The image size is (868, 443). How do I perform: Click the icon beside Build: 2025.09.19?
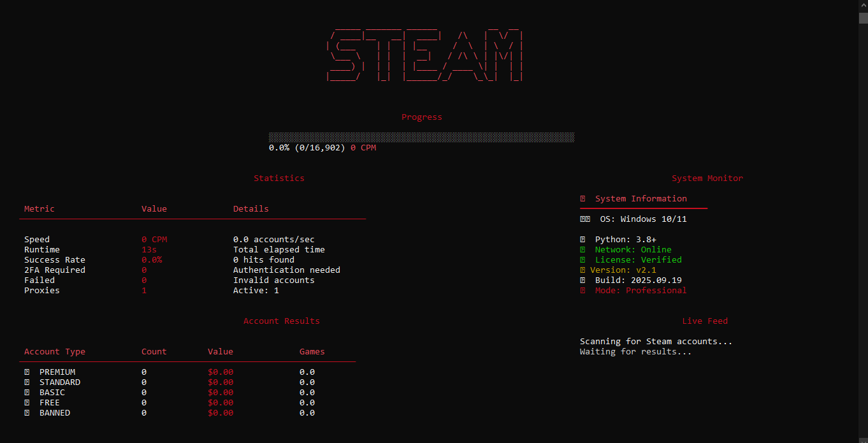point(582,280)
